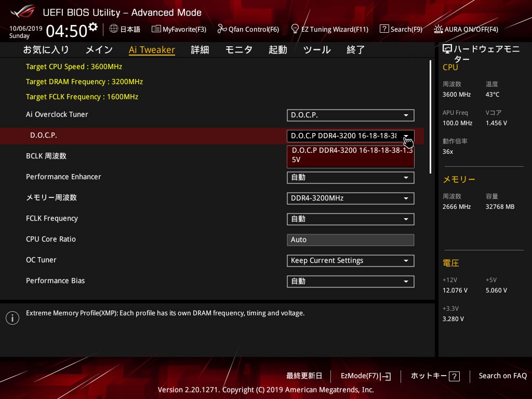Image resolution: width=532 pixels, height=399 pixels.
Task: Open the Performance Bias dropdown
Action: (350, 282)
